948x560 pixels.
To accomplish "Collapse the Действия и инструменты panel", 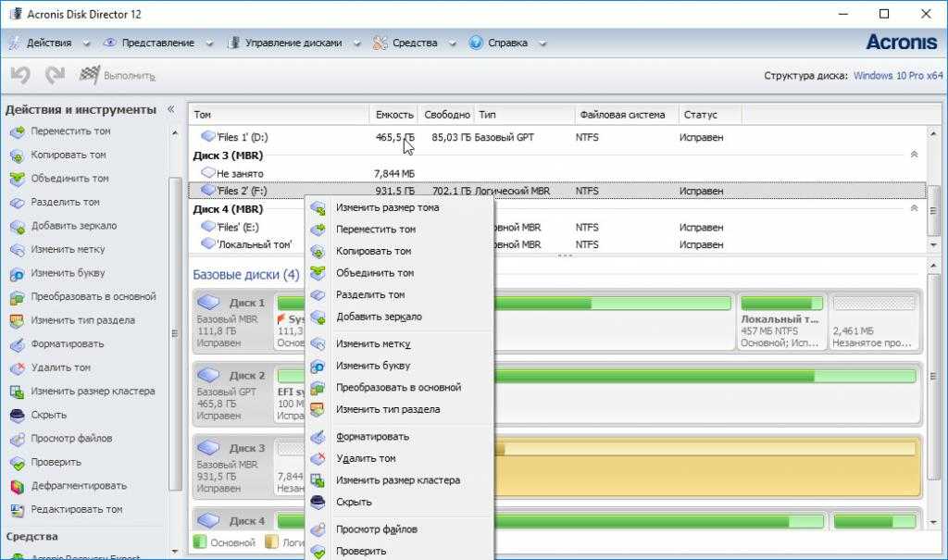I will click(x=170, y=109).
